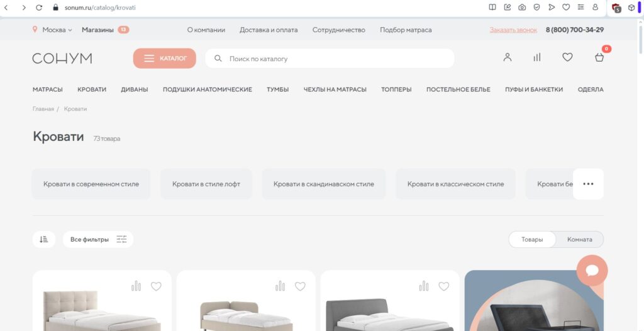This screenshot has width=644, height=331.
Task: Open the Матрасы menu category
Action: tap(48, 89)
